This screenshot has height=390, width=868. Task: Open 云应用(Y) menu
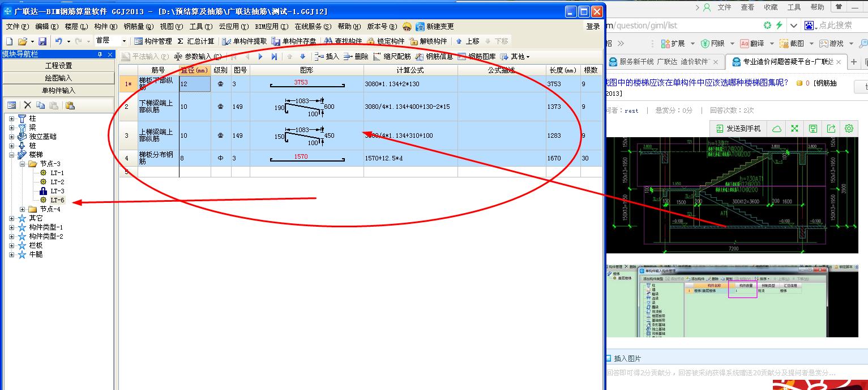tap(234, 27)
